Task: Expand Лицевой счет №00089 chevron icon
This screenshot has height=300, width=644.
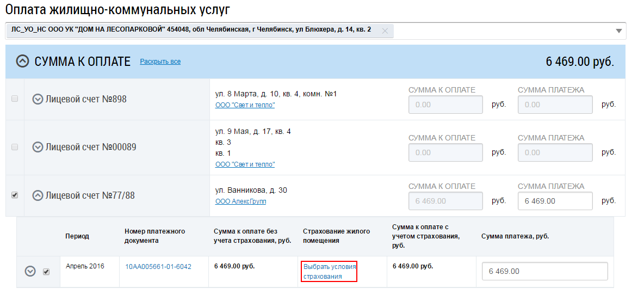Action: pyautogui.click(x=38, y=147)
